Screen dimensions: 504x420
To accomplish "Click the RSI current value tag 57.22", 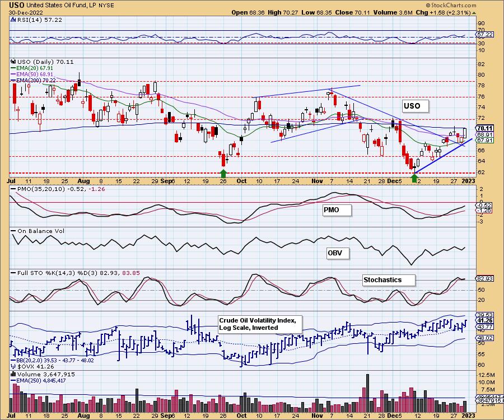I will pos(485,34).
